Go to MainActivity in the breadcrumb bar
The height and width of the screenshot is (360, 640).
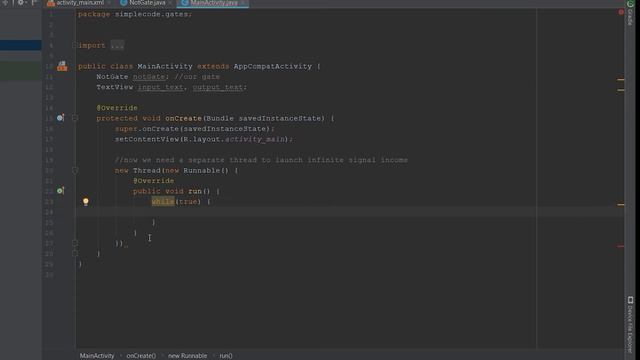97,356
